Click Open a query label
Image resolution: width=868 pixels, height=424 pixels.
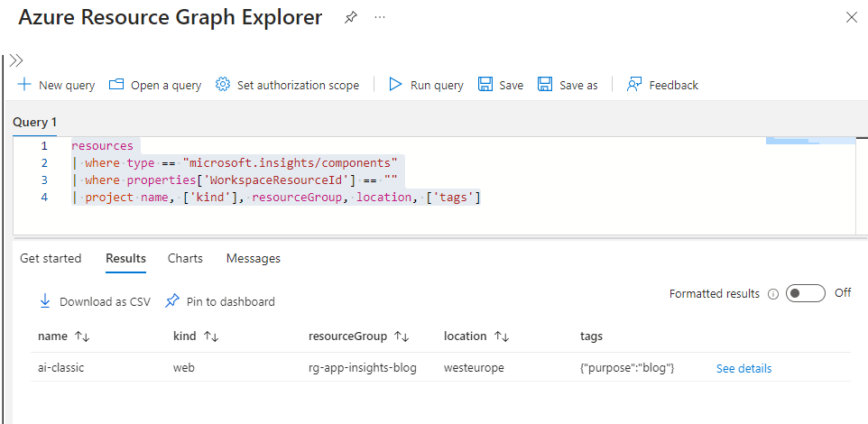pos(166,85)
